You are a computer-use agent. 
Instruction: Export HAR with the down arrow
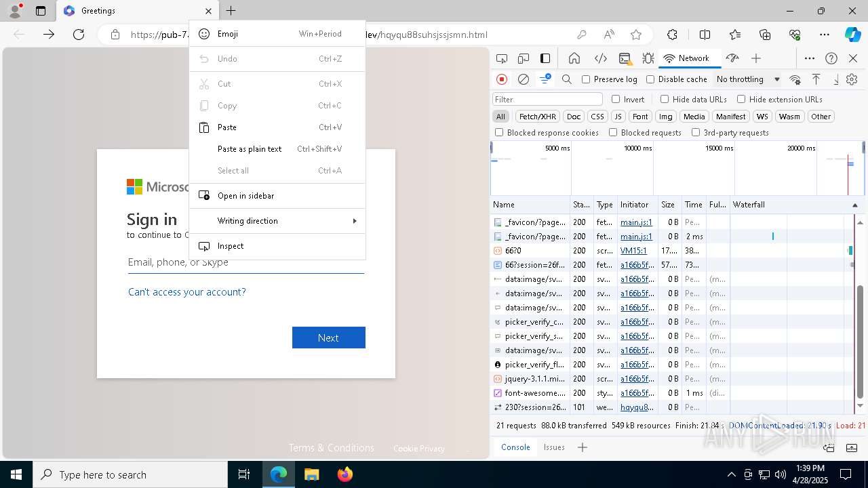tap(836, 79)
